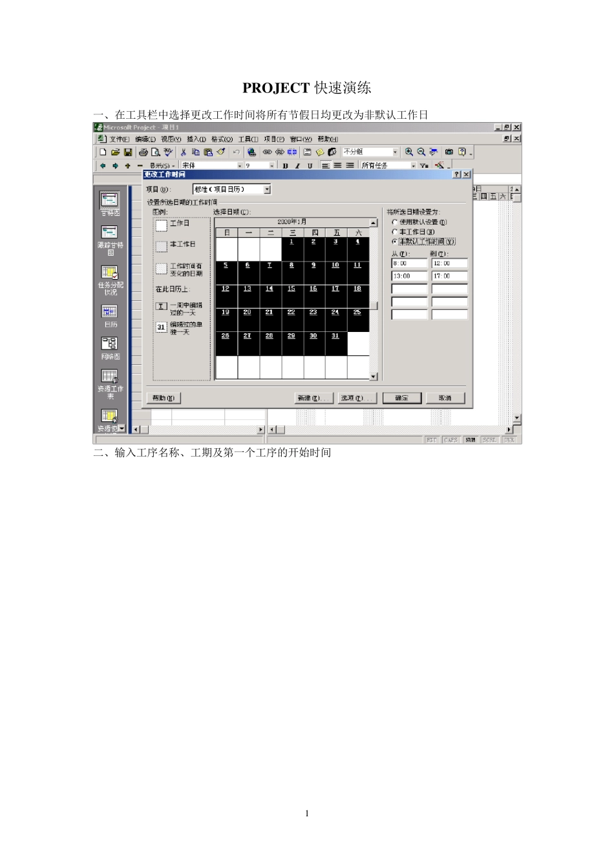
Task: Click calendar scrollbar up arrow
Action: (x=374, y=222)
